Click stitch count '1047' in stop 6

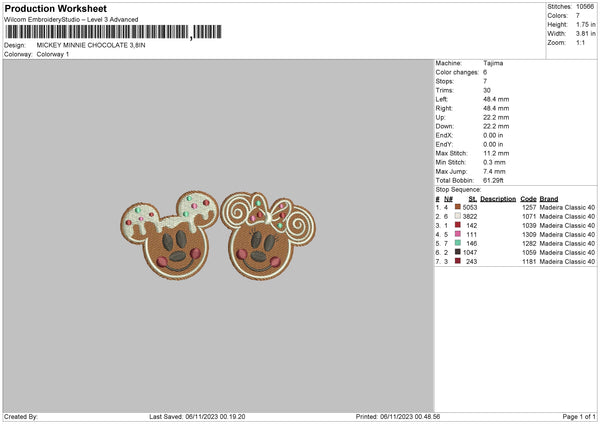click(x=470, y=253)
